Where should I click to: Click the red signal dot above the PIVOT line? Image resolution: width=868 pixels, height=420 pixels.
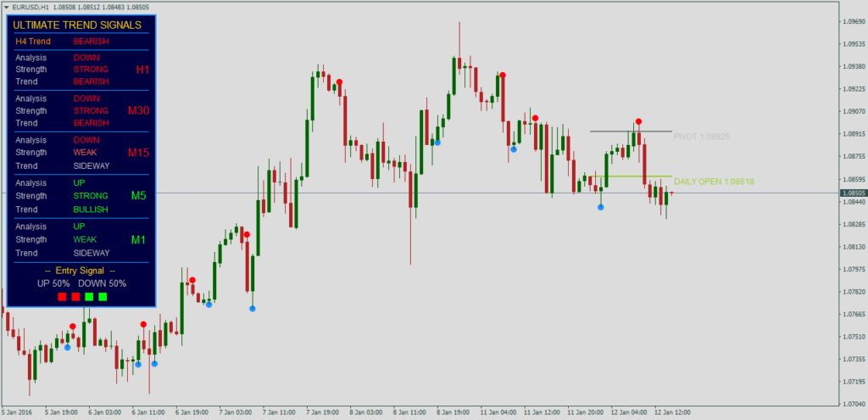(638, 121)
